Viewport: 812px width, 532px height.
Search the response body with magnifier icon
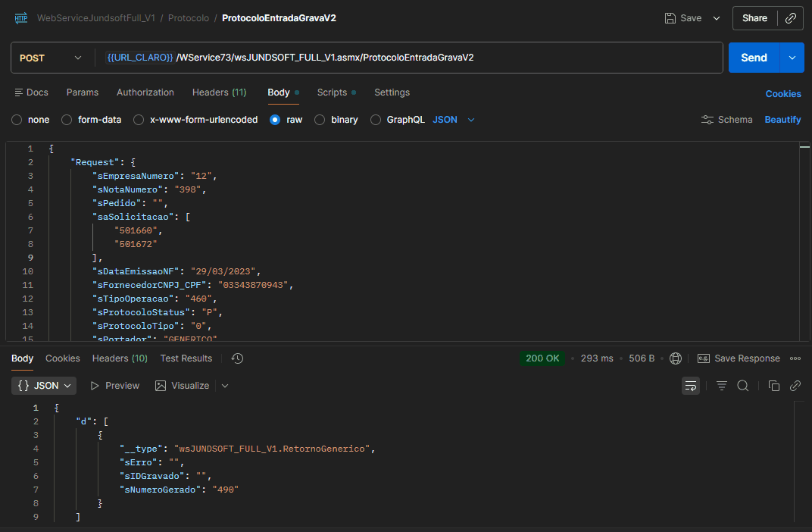click(743, 386)
